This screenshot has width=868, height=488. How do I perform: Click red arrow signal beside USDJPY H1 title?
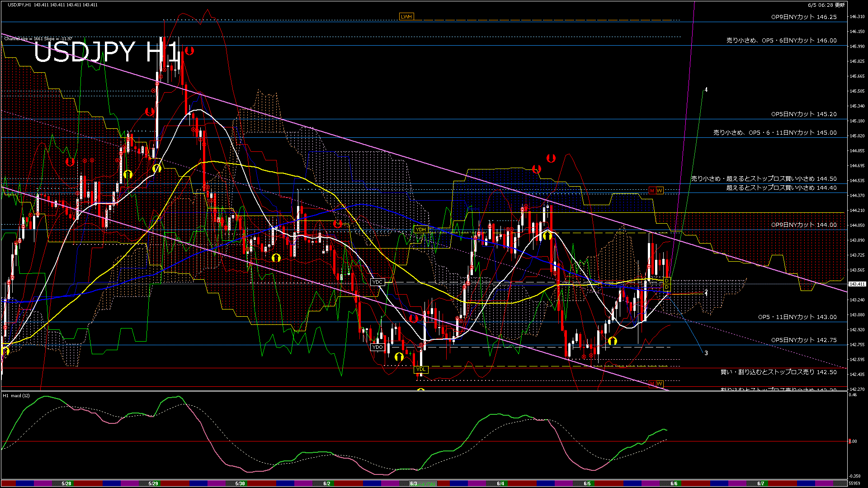pos(189,51)
